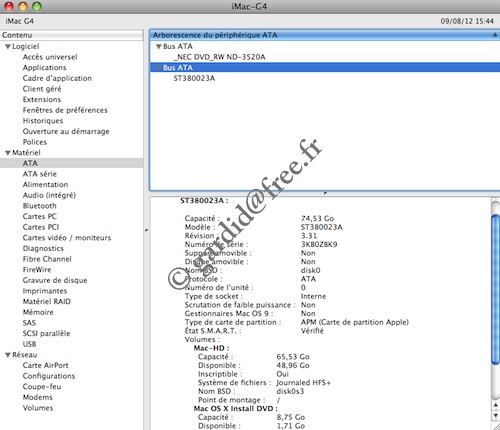Click the sidebar vertical splitter handle

coord(146,230)
